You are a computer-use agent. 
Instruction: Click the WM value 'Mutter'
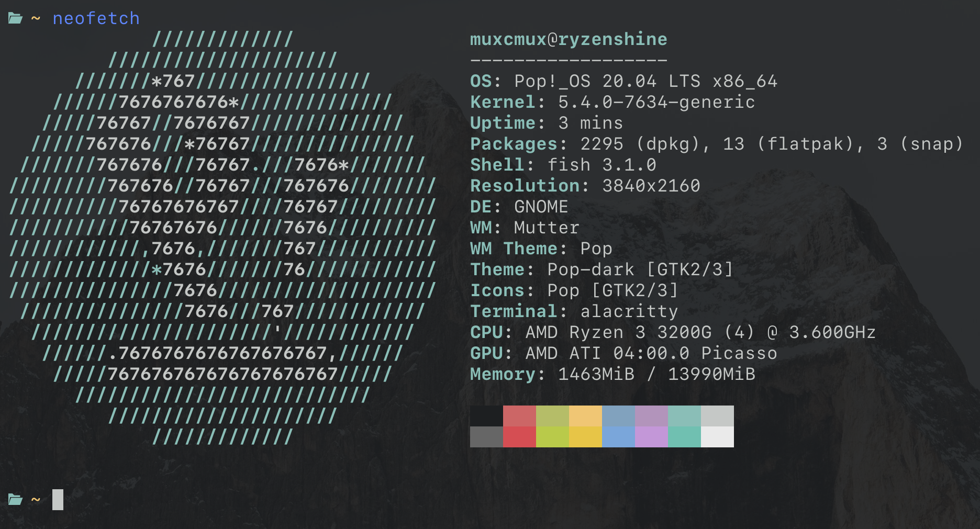pos(547,228)
